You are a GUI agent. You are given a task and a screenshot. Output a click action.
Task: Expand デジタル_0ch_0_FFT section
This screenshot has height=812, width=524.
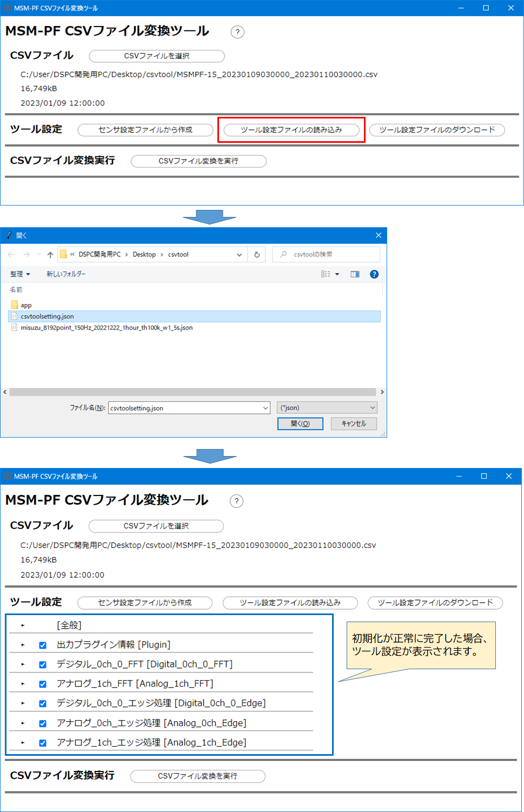click(23, 664)
